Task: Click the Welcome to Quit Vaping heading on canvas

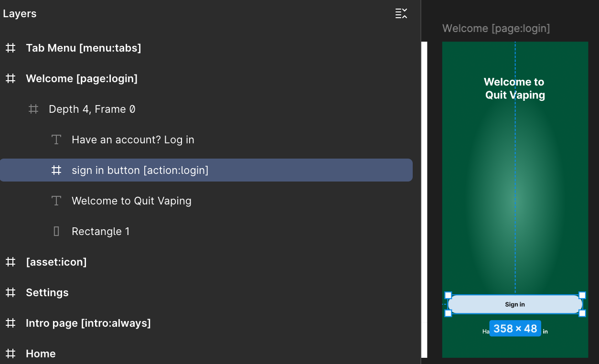Action: pos(515,88)
